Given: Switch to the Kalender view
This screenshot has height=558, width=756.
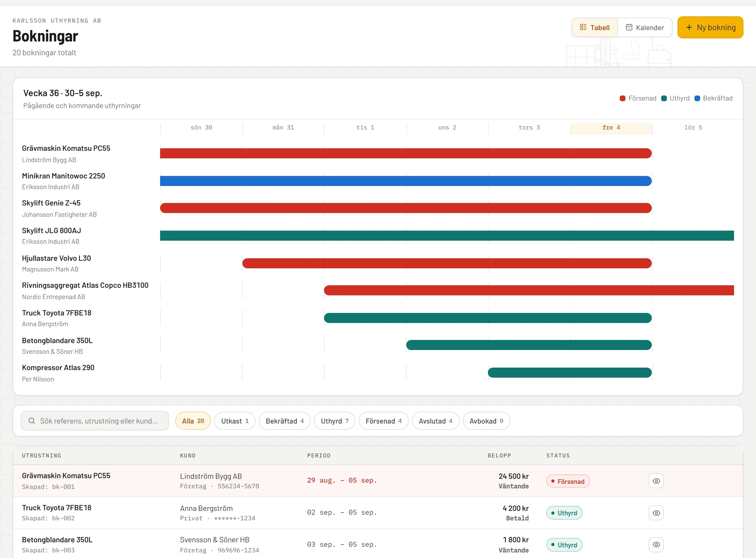Looking at the screenshot, I should coord(645,27).
